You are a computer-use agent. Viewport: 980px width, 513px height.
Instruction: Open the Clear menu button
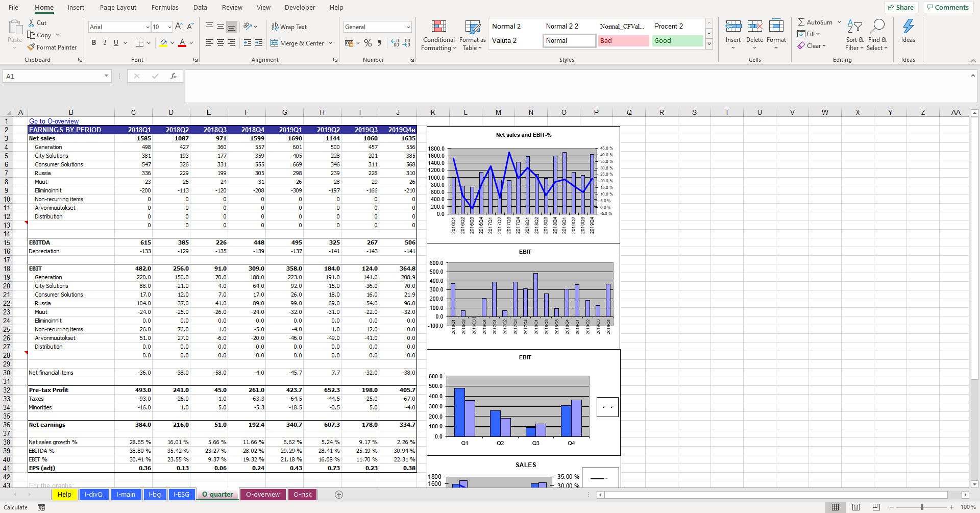coord(812,46)
